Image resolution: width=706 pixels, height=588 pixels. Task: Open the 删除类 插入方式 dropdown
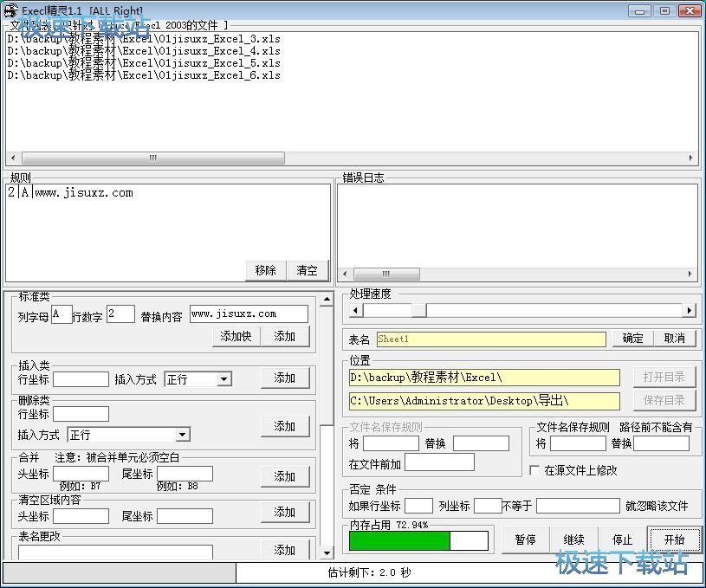coord(182,435)
